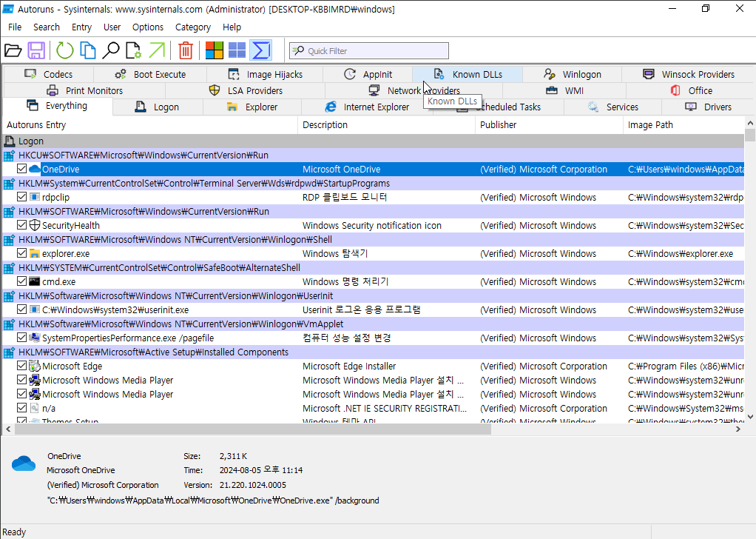Image resolution: width=756 pixels, height=539 pixels.
Task: Switch to the Logon tab
Action: [x=158, y=107]
